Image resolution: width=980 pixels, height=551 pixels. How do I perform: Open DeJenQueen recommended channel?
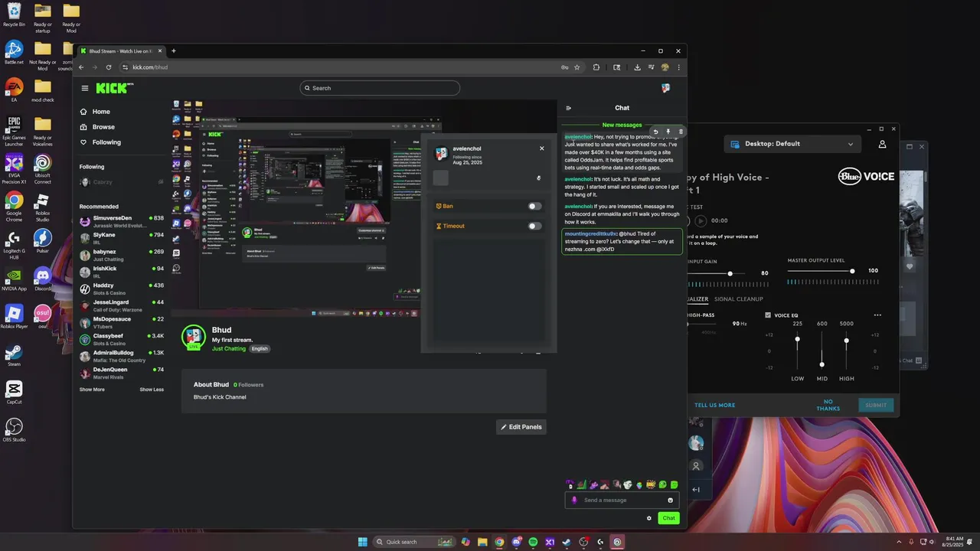122,373
